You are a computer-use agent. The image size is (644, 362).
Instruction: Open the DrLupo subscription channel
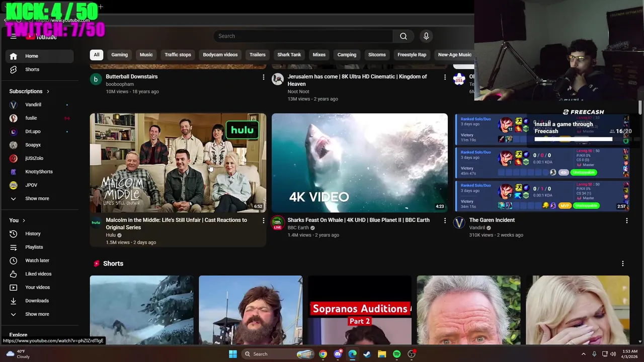(39, 131)
